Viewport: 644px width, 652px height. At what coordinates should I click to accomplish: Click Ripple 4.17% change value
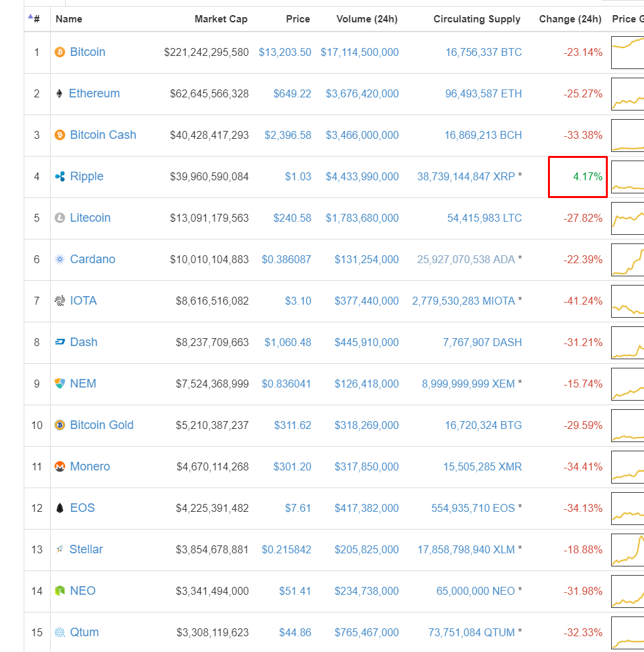pyautogui.click(x=587, y=177)
